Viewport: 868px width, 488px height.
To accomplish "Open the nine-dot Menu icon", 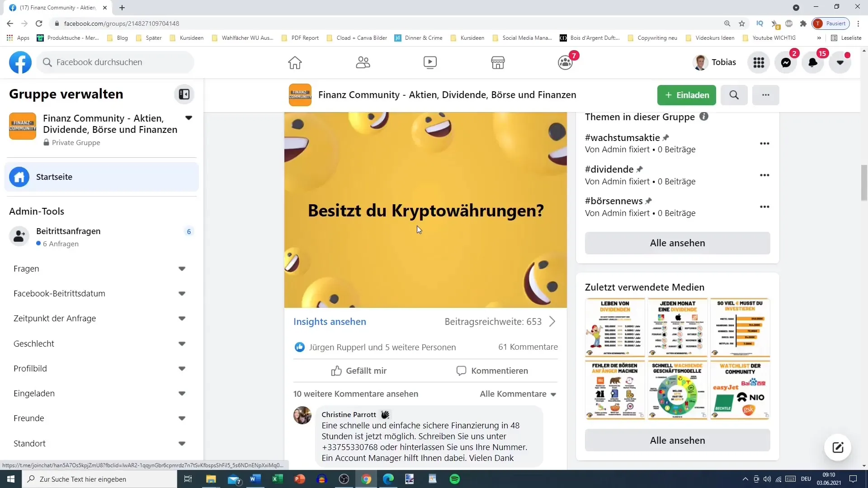I will point(759,62).
